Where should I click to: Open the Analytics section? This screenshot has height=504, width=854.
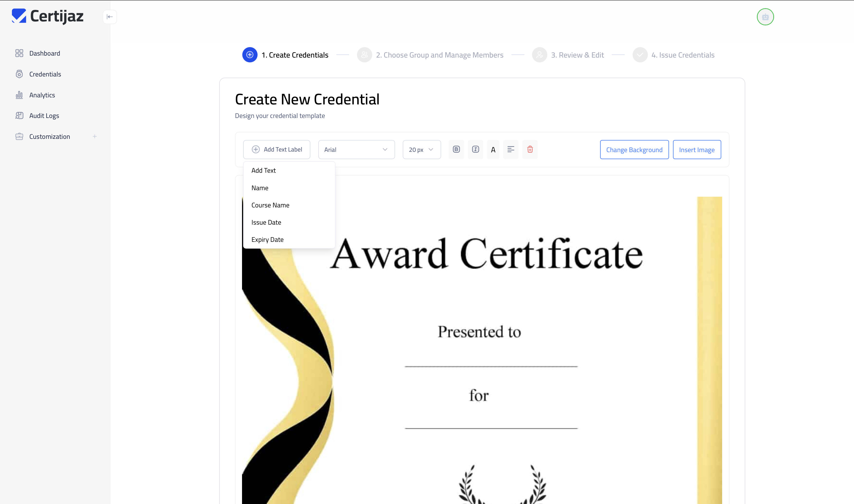(42, 95)
